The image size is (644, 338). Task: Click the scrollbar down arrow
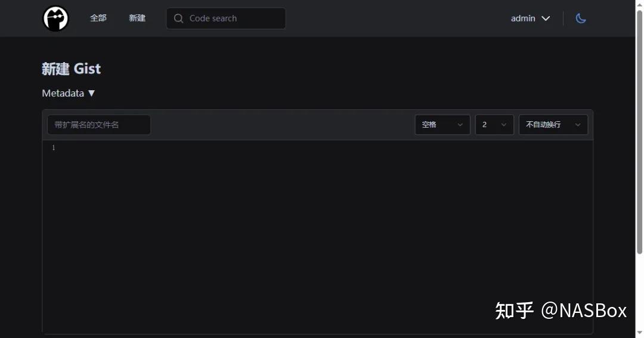point(640,334)
